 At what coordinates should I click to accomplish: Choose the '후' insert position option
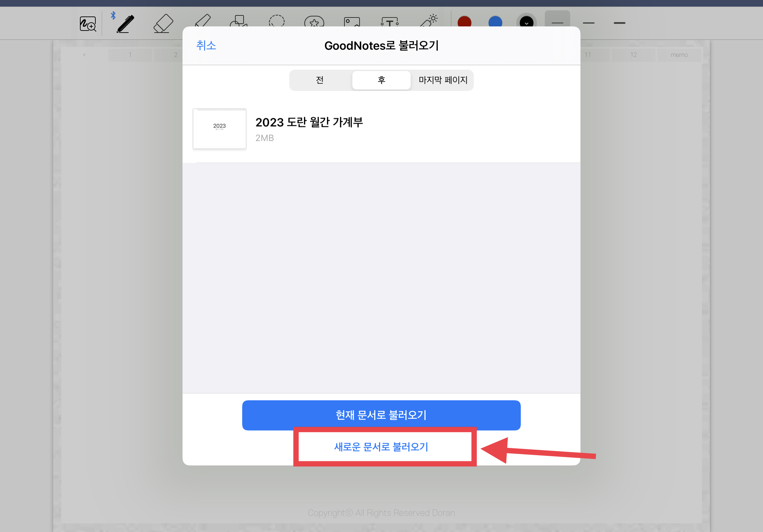tap(381, 80)
